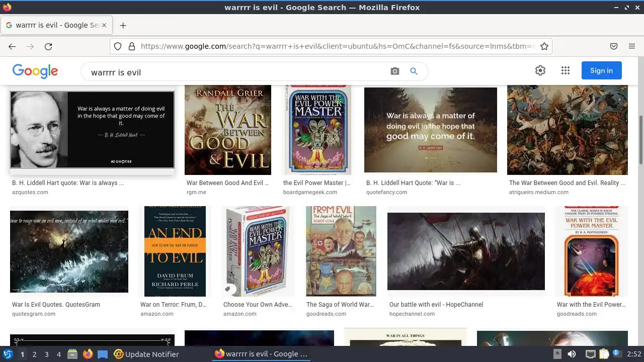
Task: Open the quotefancy road quote image
Action: 431,130
